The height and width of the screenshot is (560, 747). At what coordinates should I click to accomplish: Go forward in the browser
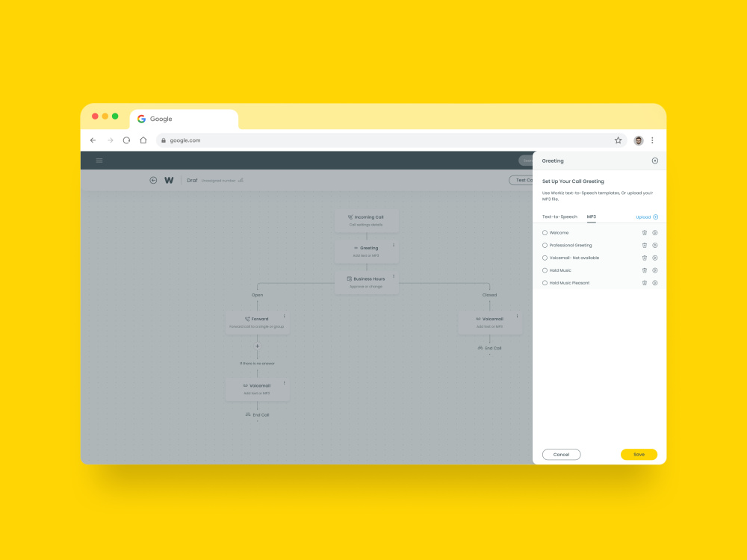(110, 140)
